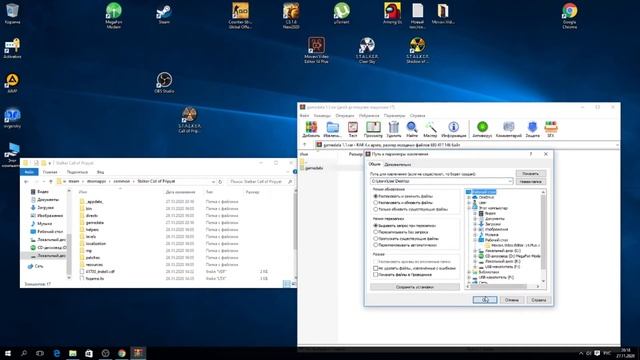
Task: Open Steam desktop shortcut
Action: (164, 14)
